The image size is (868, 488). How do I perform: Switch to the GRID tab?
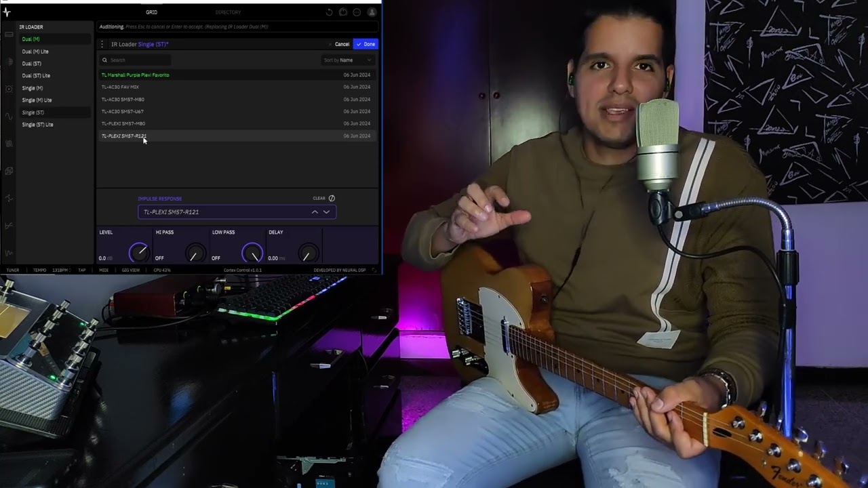[x=152, y=12]
